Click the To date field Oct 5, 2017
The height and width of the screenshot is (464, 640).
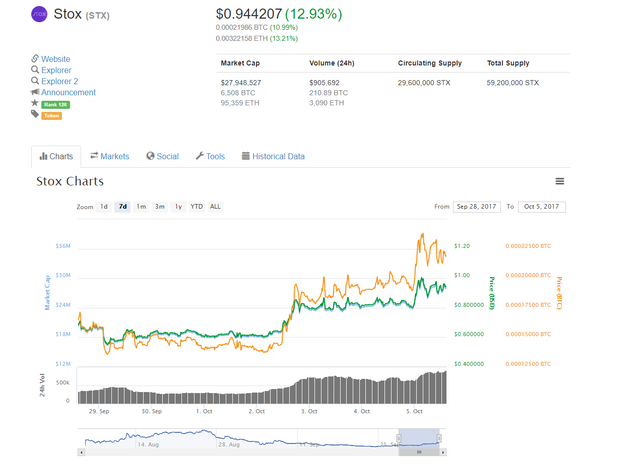(542, 207)
